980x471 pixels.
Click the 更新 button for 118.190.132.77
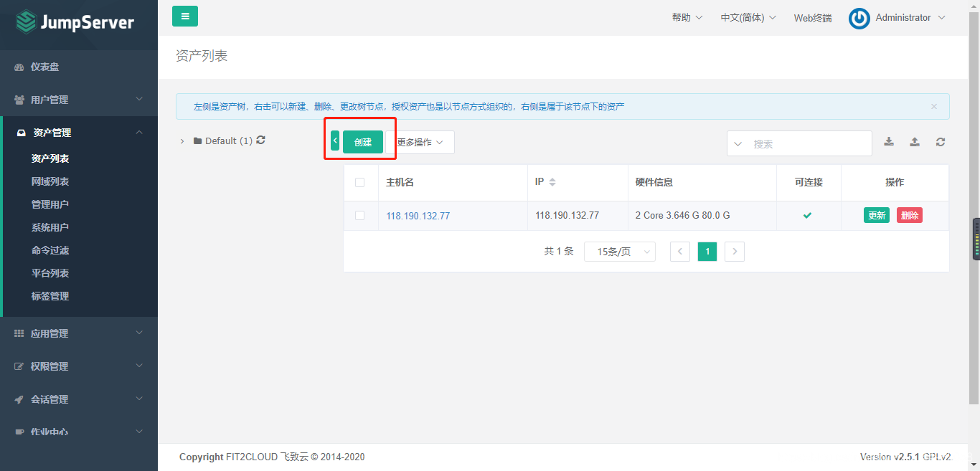click(x=877, y=215)
